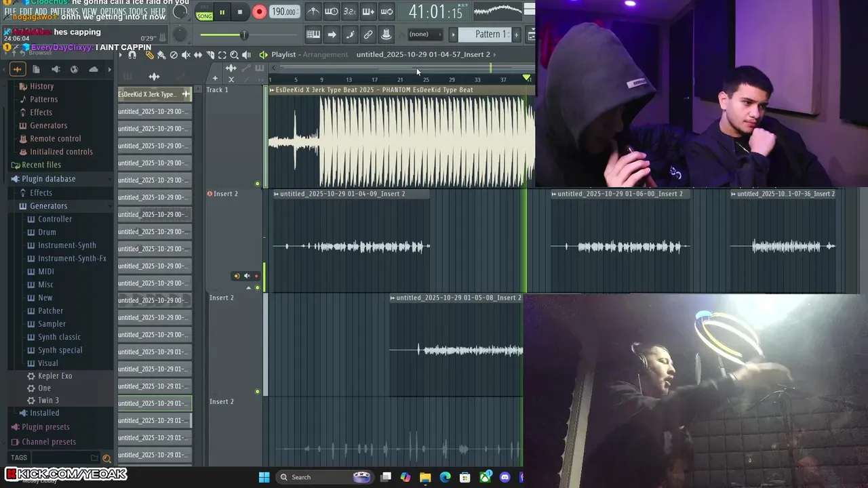Expand arrow after untitled Insert 2 title
The width and height of the screenshot is (868, 488).
click(x=495, y=54)
